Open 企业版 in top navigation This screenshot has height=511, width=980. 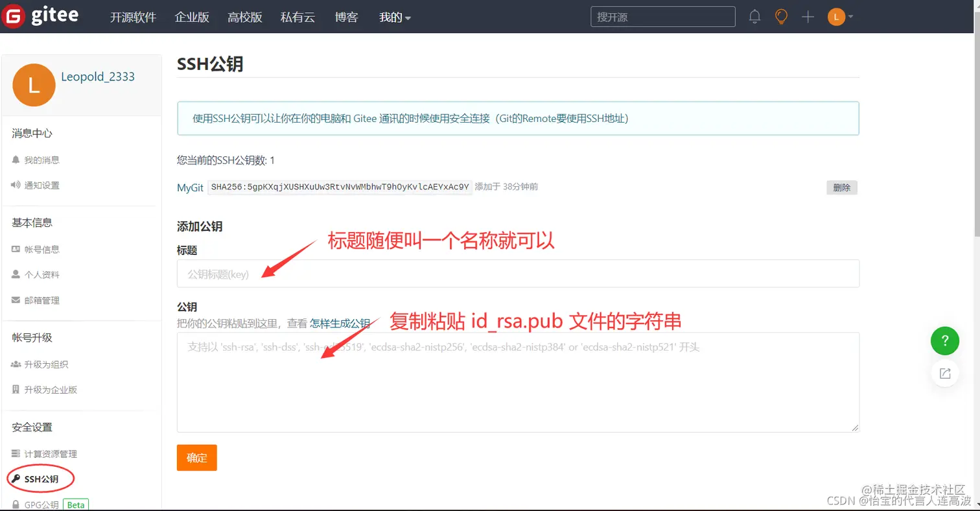pyautogui.click(x=192, y=18)
